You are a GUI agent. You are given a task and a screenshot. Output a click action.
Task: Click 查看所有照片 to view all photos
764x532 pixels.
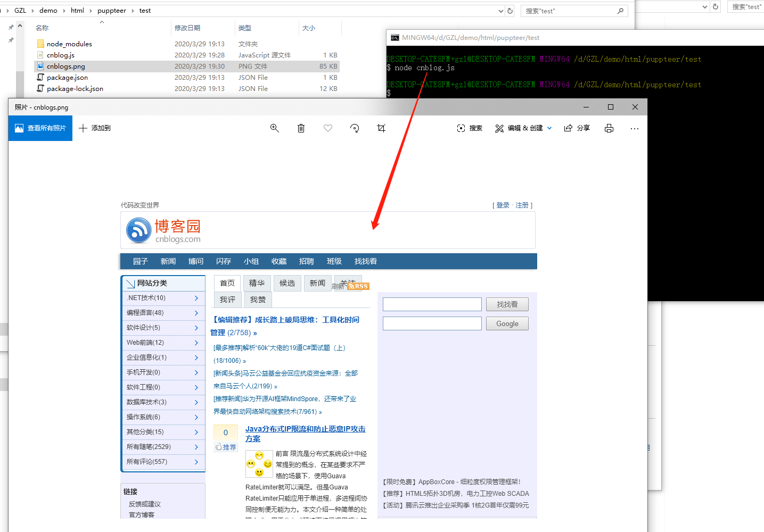[40, 128]
